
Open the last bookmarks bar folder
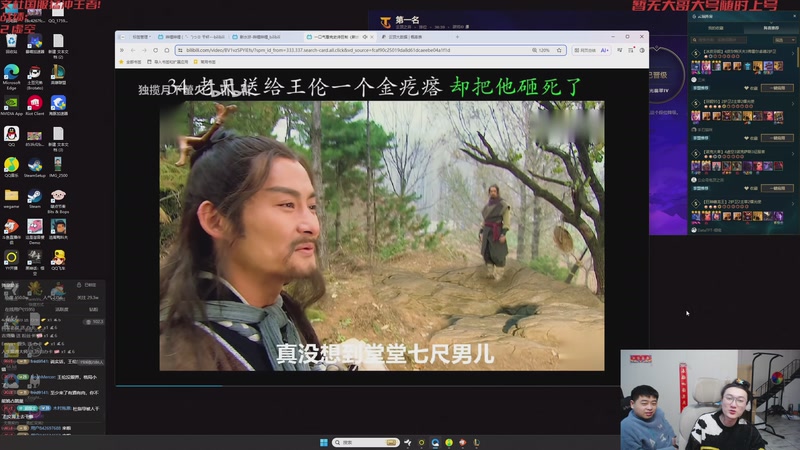[205, 62]
